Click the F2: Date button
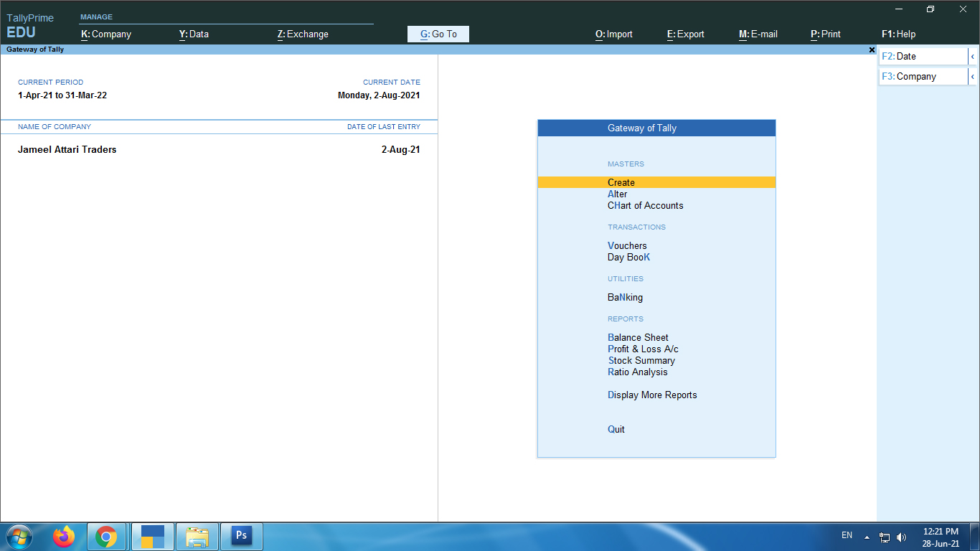The height and width of the screenshot is (551, 980). coord(923,57)
